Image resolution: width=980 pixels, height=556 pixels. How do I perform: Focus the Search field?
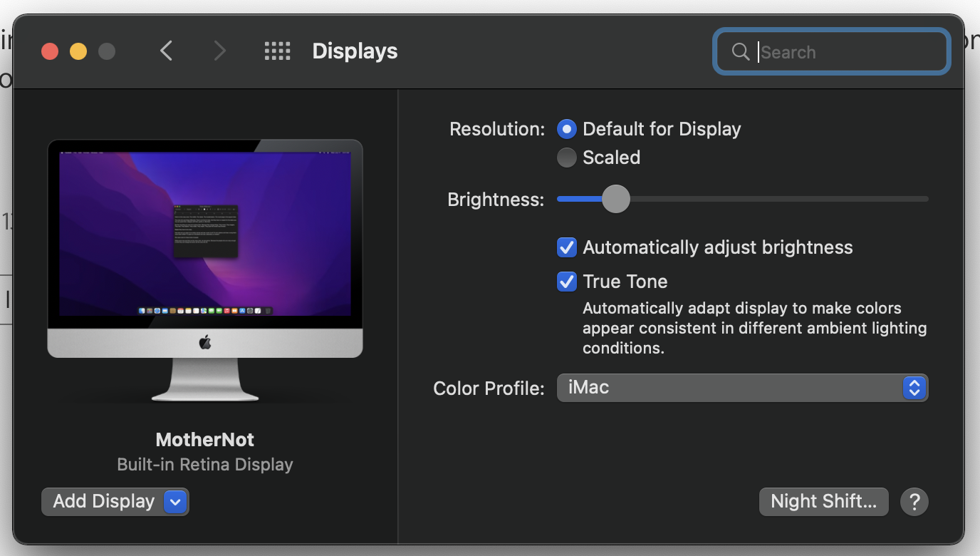pyautogui.click(x=832, y=51)
